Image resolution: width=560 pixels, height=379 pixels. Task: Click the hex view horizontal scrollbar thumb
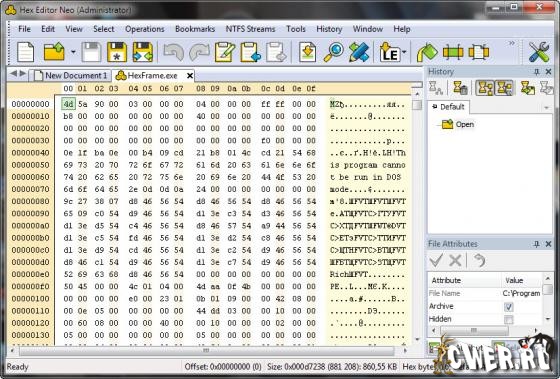(206, 351)
